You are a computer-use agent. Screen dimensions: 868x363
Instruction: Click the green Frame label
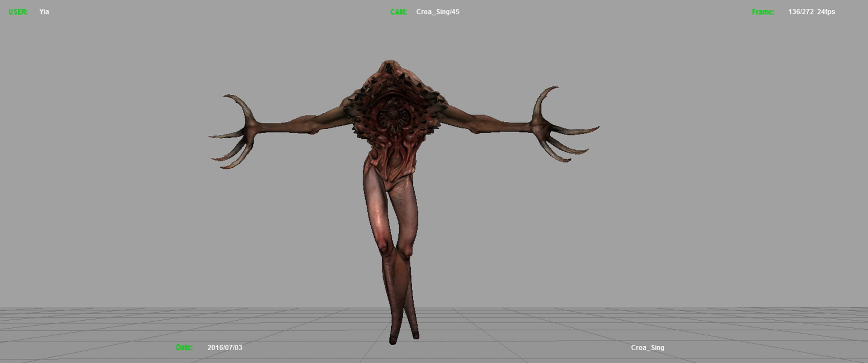pyautogui.click(x=763, y=12)
